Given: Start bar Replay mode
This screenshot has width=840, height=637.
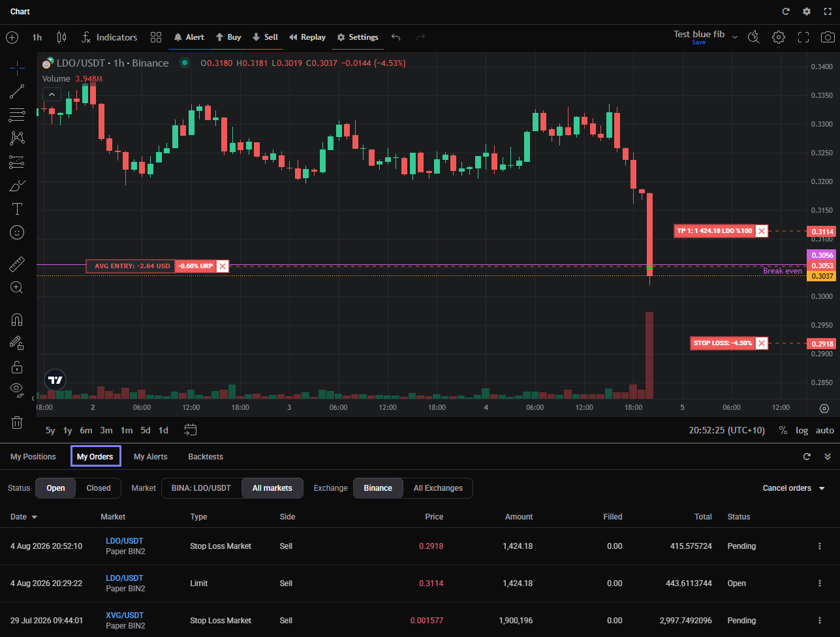Looking at the screenshot, I should click(307, 37).
